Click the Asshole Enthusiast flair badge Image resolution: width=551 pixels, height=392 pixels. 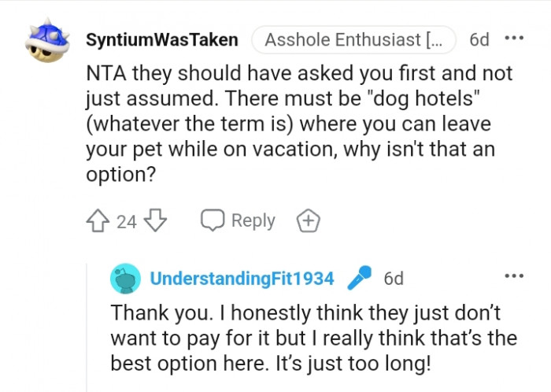(x=353, y=40)
